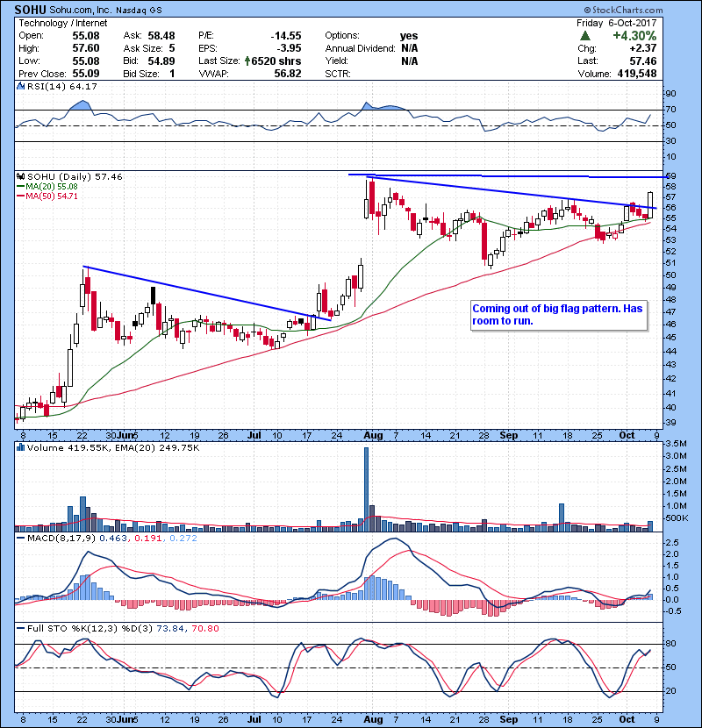
Task: Select the Bid value 54.89
Action: (x=161, y=61)
